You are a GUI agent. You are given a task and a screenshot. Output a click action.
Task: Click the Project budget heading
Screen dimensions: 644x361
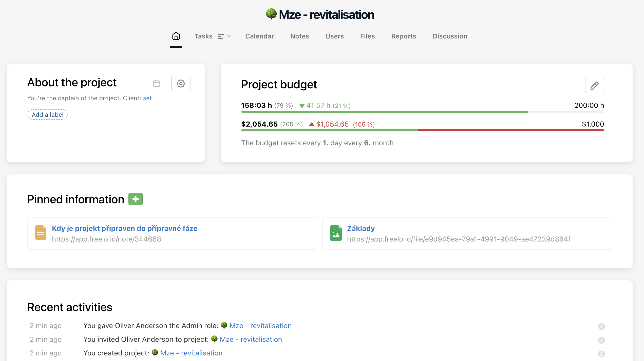279,84
